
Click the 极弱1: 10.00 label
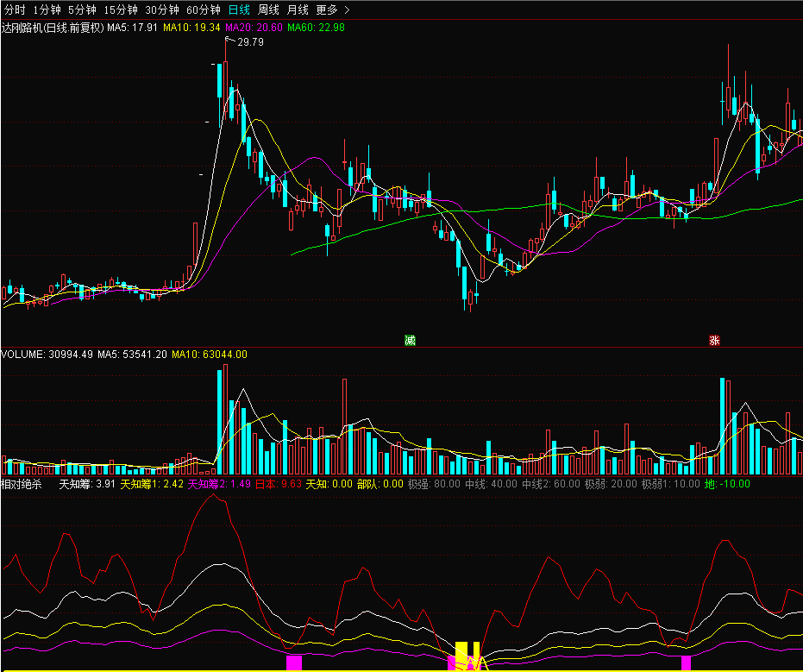(671, 484)
